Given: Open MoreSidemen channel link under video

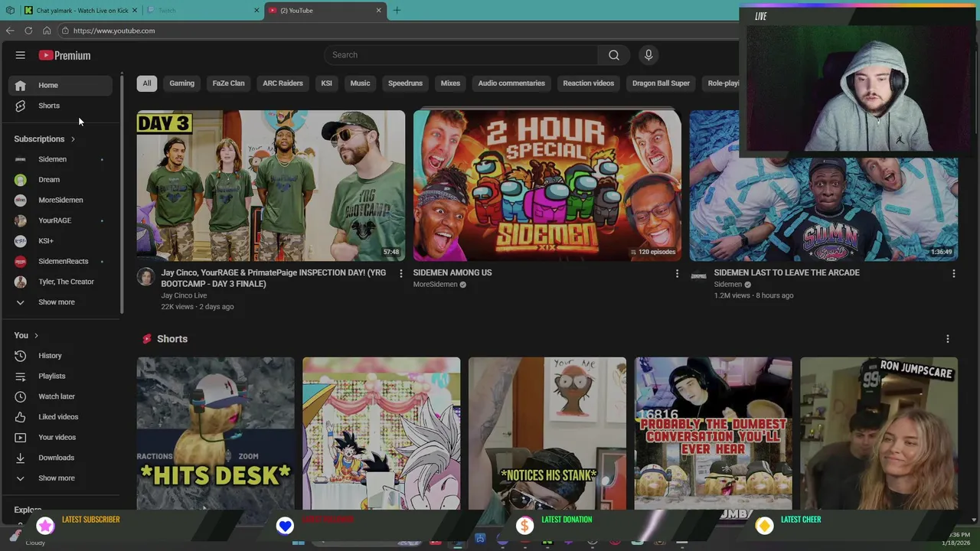Looking at the screenshot, I should click(x=435, y=285).
